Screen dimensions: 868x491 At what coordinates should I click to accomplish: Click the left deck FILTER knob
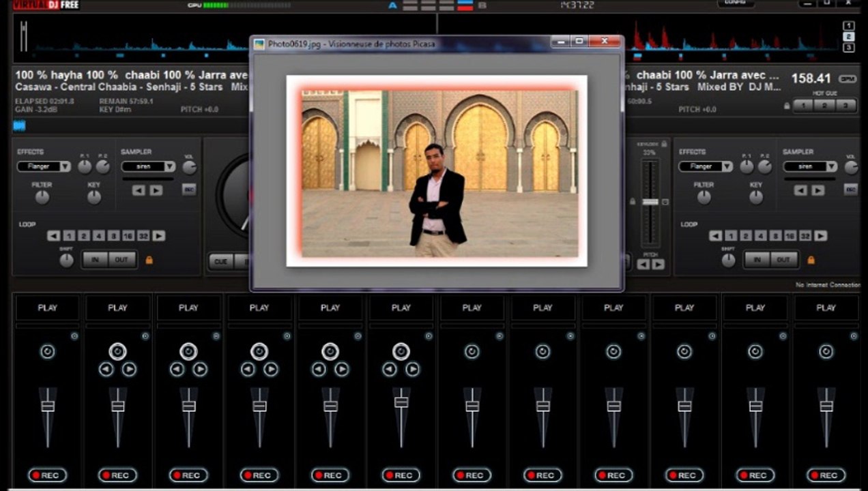pos(42,197)
